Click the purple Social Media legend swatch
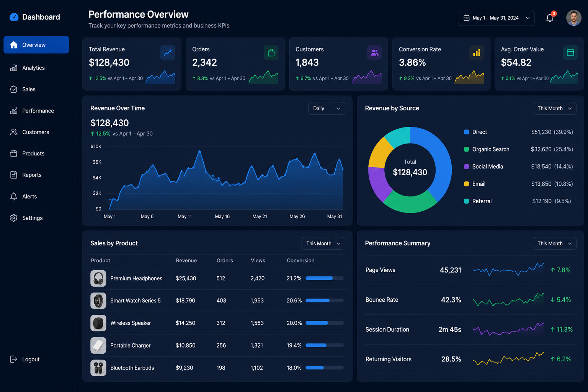The height and width of the screenshot is (392, 588). (x=467, y=167)
